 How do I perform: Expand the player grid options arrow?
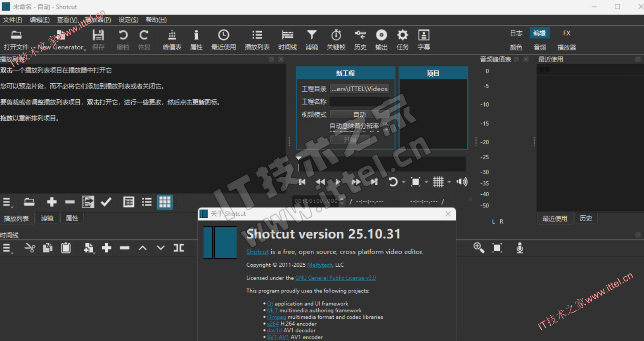click(449, 182)
